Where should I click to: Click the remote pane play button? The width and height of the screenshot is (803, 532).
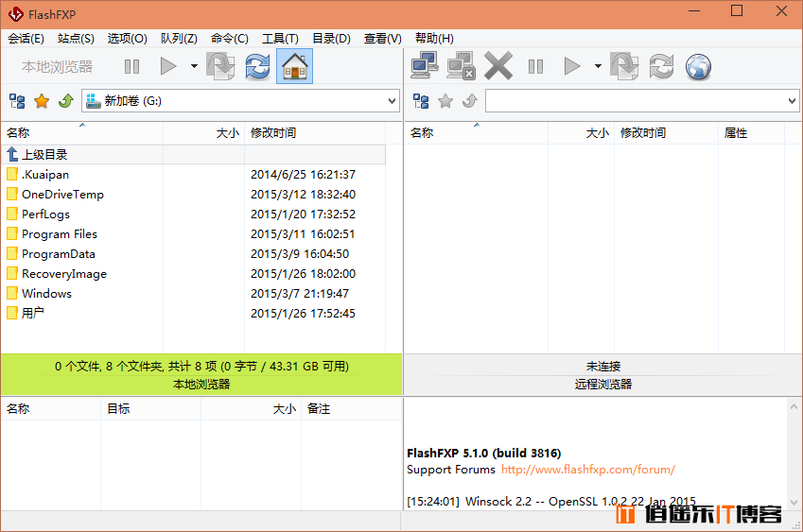point(571,66)
